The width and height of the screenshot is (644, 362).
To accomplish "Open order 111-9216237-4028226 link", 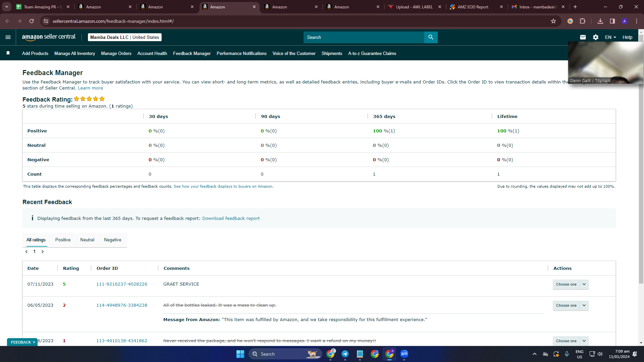I will tap(122, 284).
